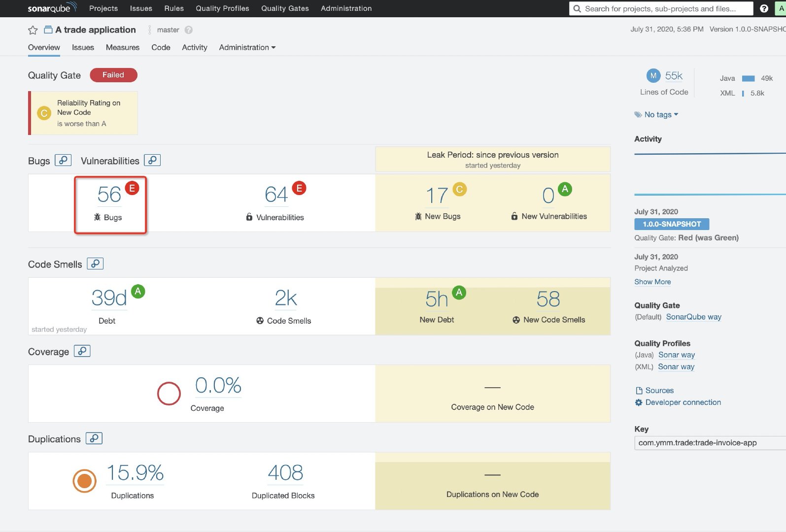Open Issues in the top navigation bar
Viewport: 786px width, 532px height.
coord(141,8)
